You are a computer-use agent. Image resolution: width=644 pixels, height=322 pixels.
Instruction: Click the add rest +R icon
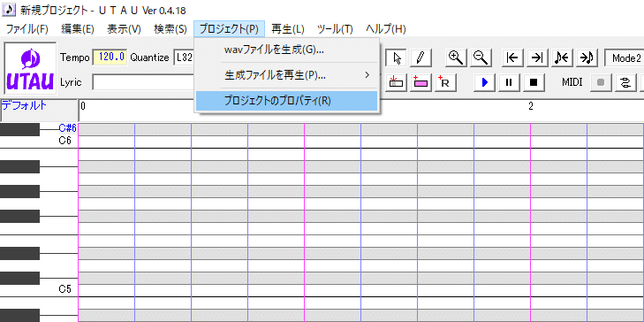[445, 82]
